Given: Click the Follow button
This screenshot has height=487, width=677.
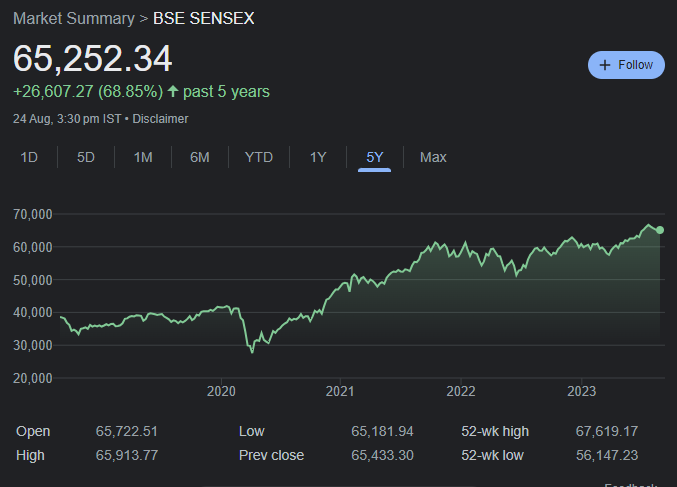Looking at the screenshot, I should [x=626, y=65].
